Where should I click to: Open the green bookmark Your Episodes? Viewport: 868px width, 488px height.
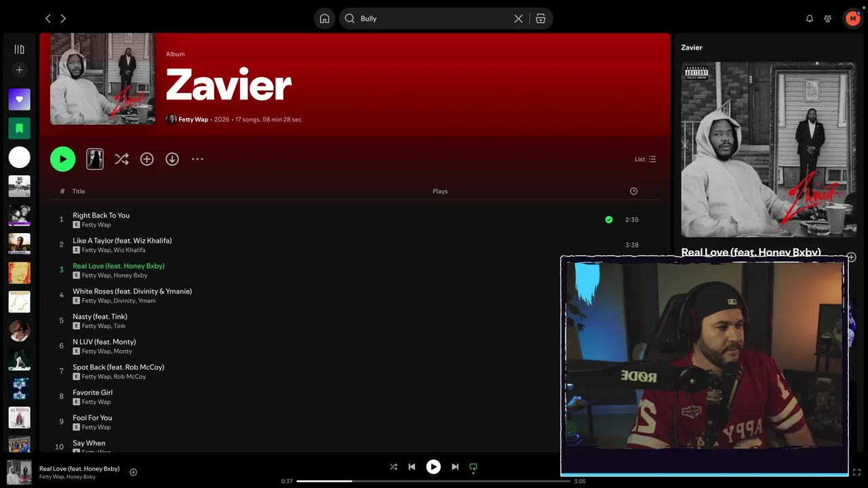pos(19,128)
